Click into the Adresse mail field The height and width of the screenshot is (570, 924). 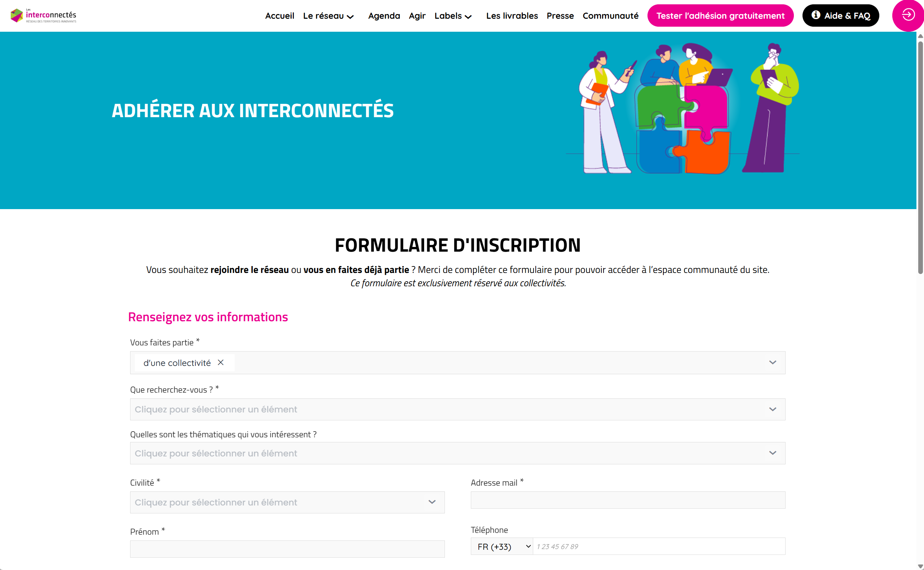628,500
